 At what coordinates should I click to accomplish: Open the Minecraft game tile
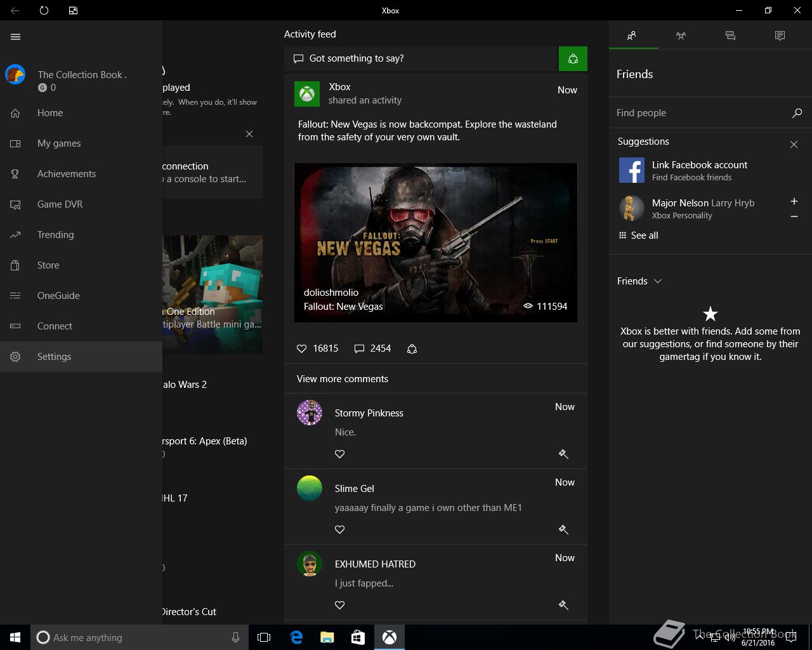point(213,295)
